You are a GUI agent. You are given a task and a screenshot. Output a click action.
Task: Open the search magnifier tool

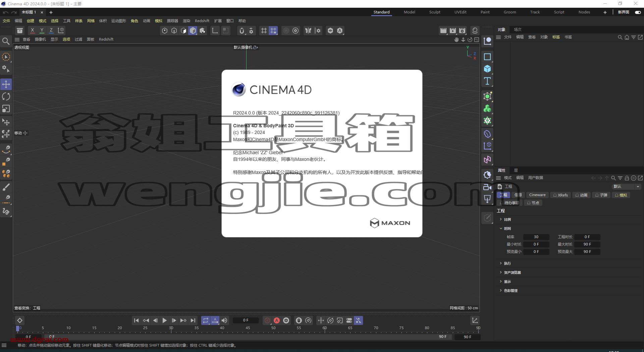pyautogui.click(x=6, y=41)
